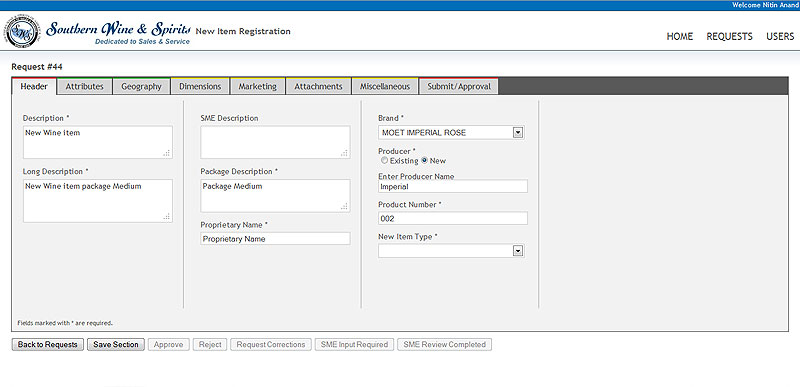
Task: Select the Attachments tab
Action: click(x=318, y=87)
